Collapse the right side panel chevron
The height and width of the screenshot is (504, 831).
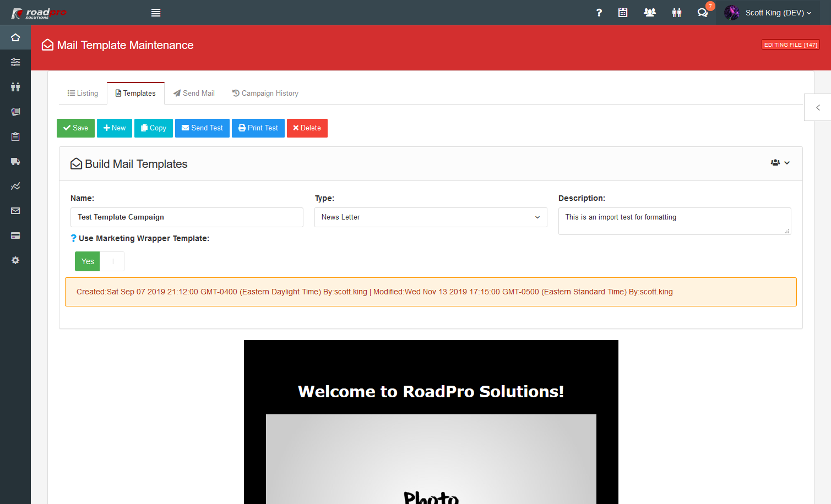(x=818, y=107)
